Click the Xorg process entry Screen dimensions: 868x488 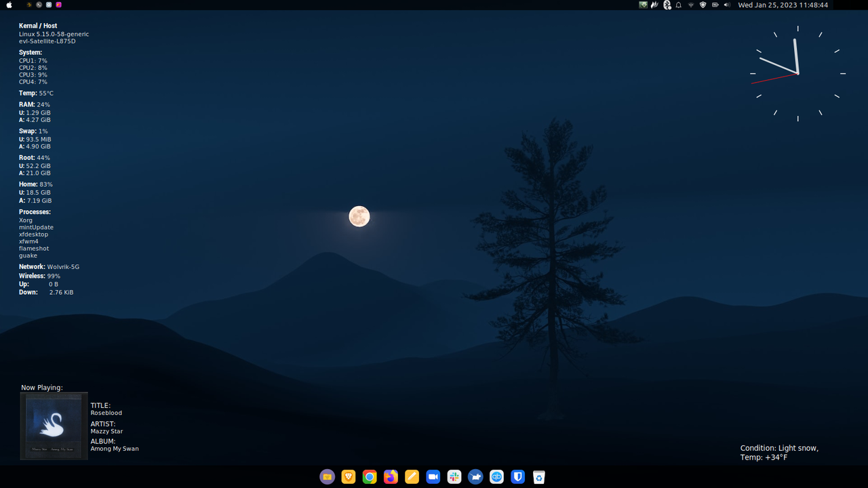coord(26,220)
